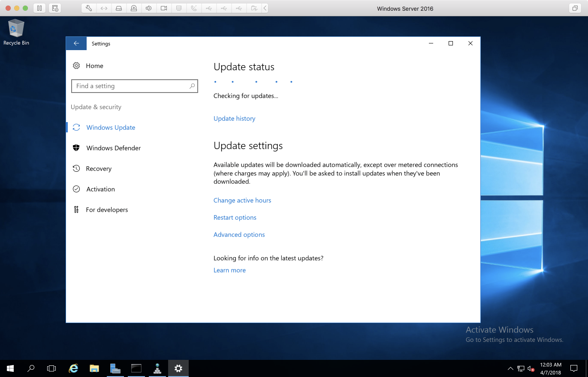Open the command prompt taskbar icon

pos(136,368)
